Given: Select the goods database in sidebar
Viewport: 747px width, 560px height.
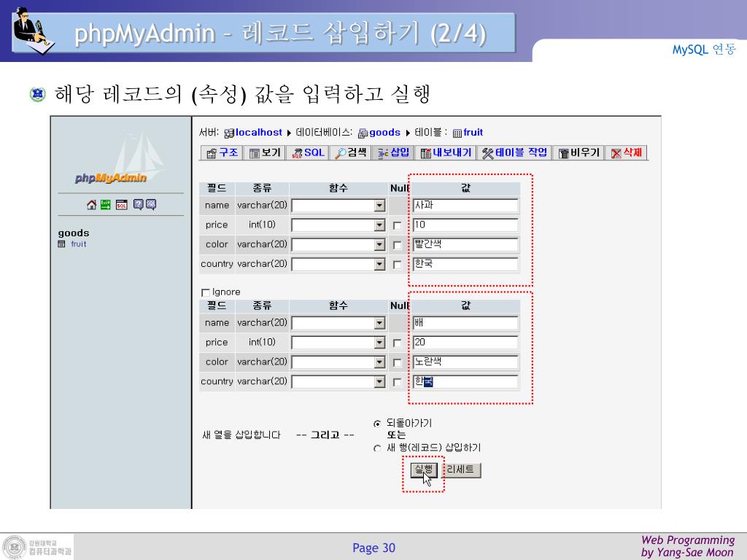Looking at the screenshot, I should 74,233.
